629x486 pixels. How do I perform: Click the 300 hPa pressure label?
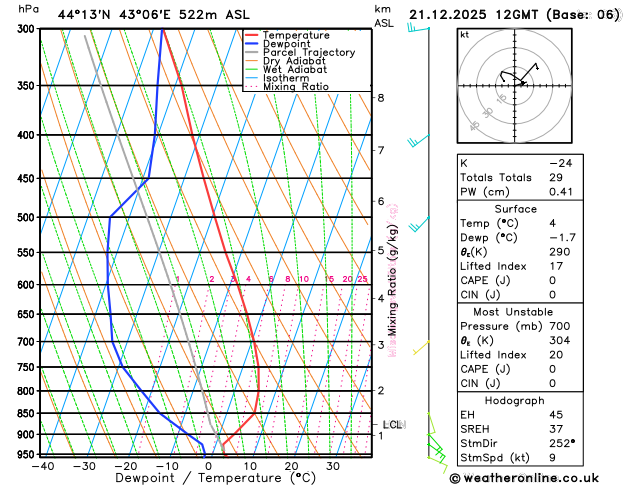click(x=28, y=29)
